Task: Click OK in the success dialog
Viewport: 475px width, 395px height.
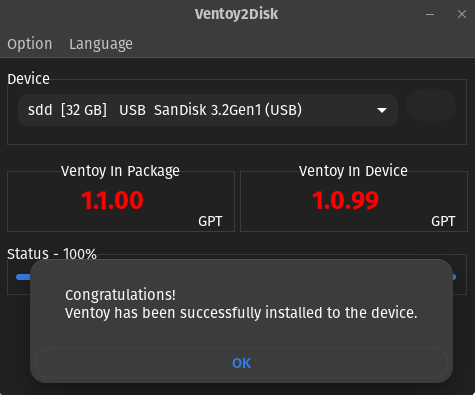Action: click(241, 363)
